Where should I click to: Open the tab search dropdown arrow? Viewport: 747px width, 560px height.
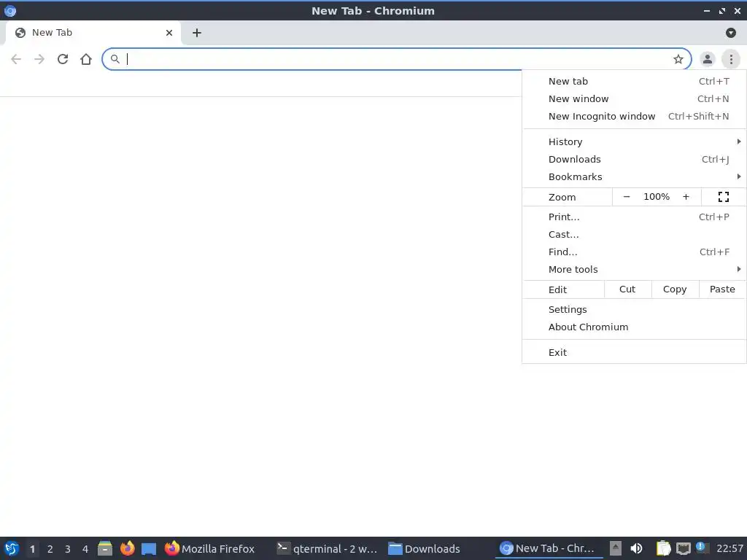(731, 33)
